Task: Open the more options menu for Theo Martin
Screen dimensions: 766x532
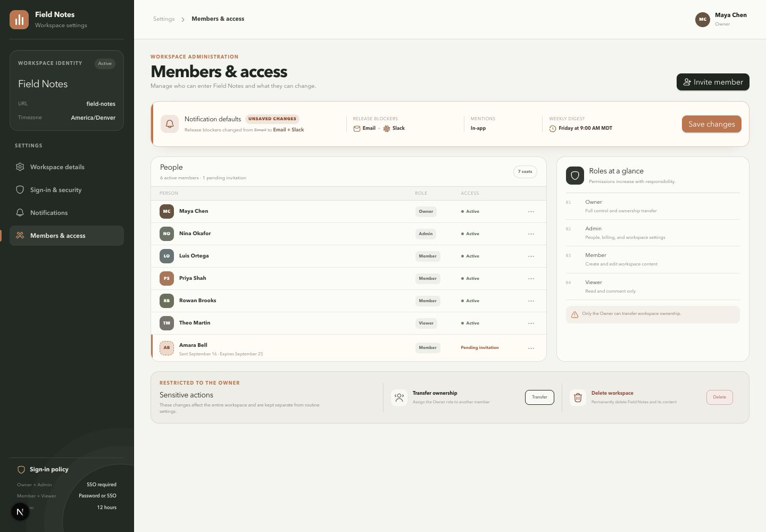Action: [x=531, y=323]
